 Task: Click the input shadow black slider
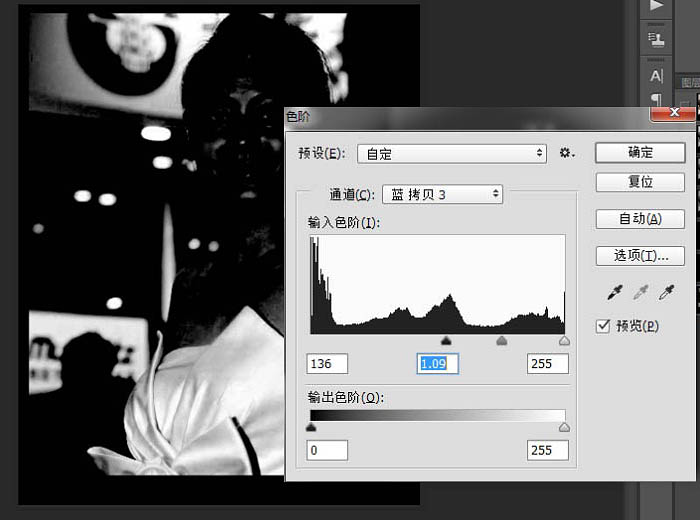point(446,341)
